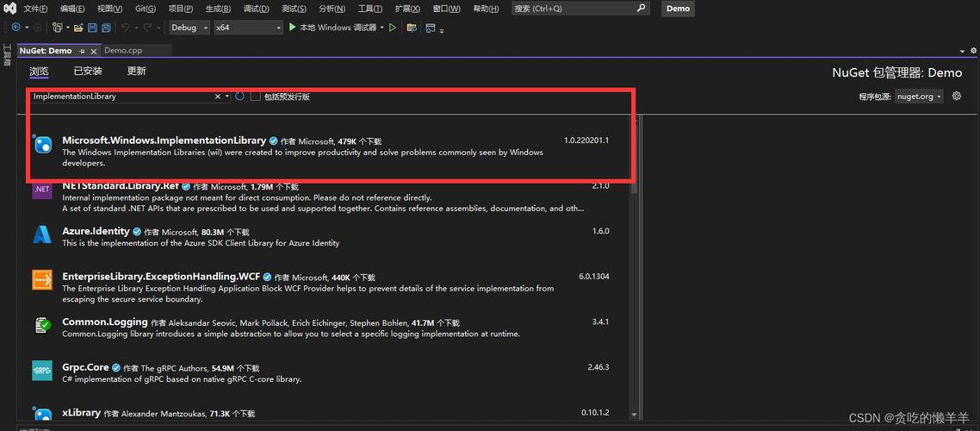Select the 浏览 tab
The width and height of the screenshot is (980, 431).
coord(39,72)
